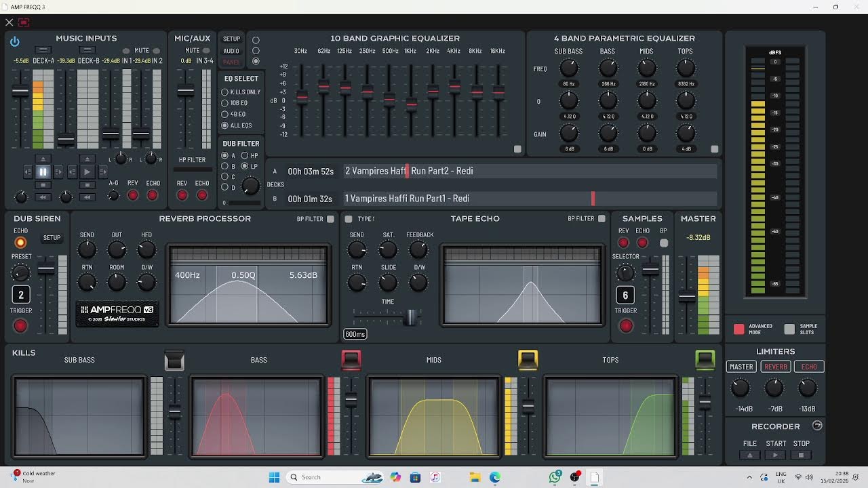Toggle Samples BP checkbox
The width and height of the screenshot is (868, 488).
tap(664, 243)
